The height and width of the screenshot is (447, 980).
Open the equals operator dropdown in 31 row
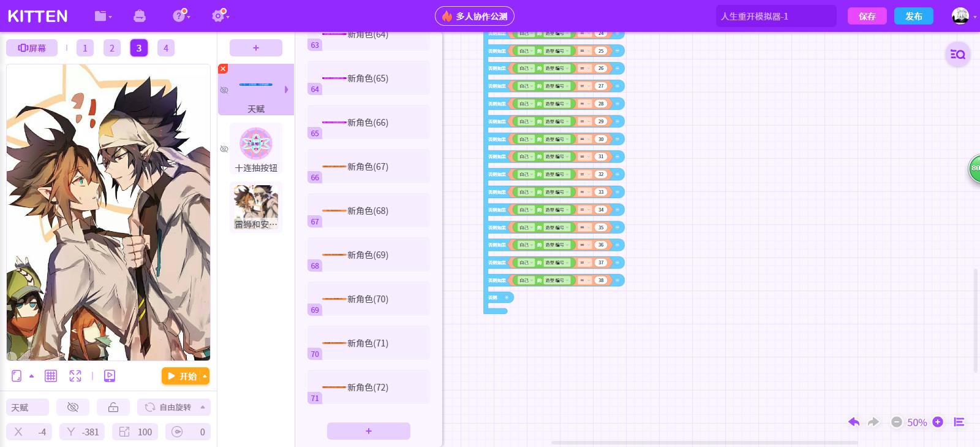tap(584, 157)
